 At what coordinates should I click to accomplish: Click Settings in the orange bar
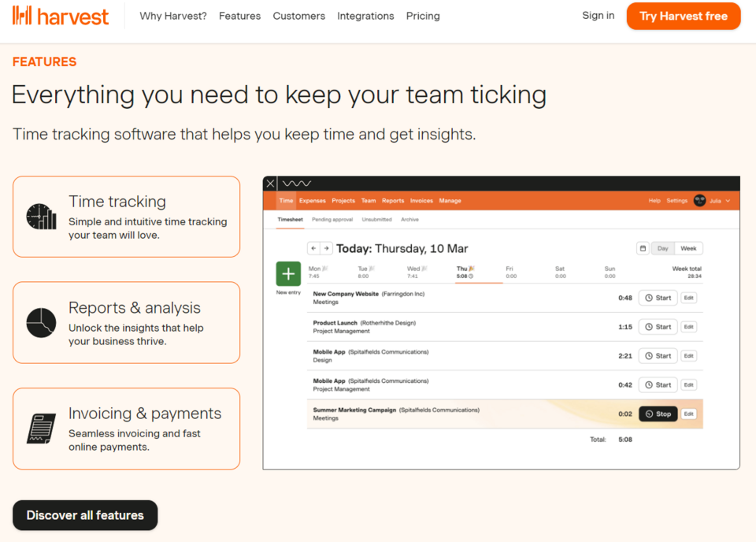coord(677,201)
